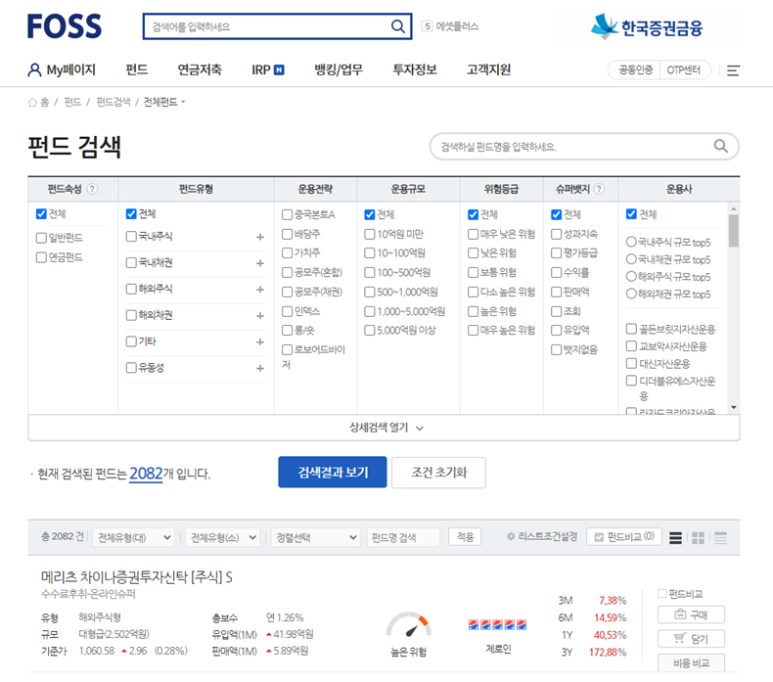Click the My페이지 user icon

click(34, 70)
